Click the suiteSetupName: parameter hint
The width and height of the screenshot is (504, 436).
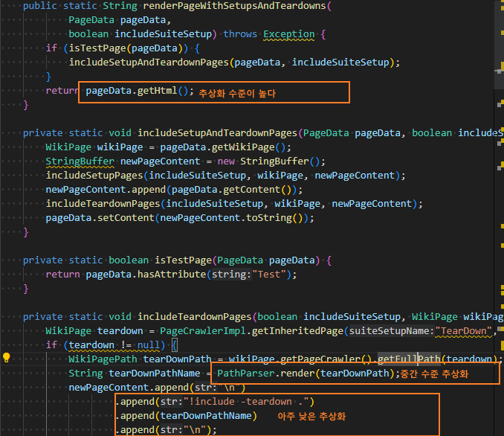click(392, 331)
